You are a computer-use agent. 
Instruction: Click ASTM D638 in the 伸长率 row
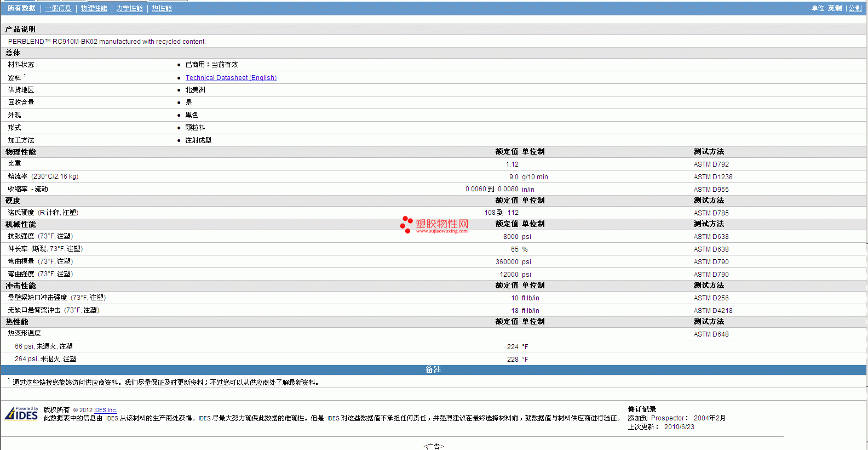point(711,249)
